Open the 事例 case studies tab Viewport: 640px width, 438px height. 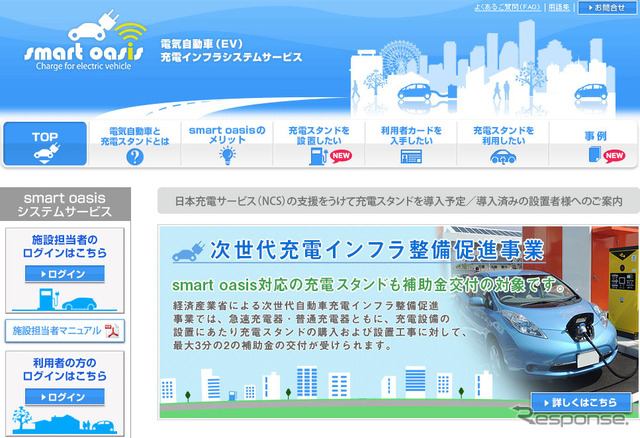coord(594,144)
